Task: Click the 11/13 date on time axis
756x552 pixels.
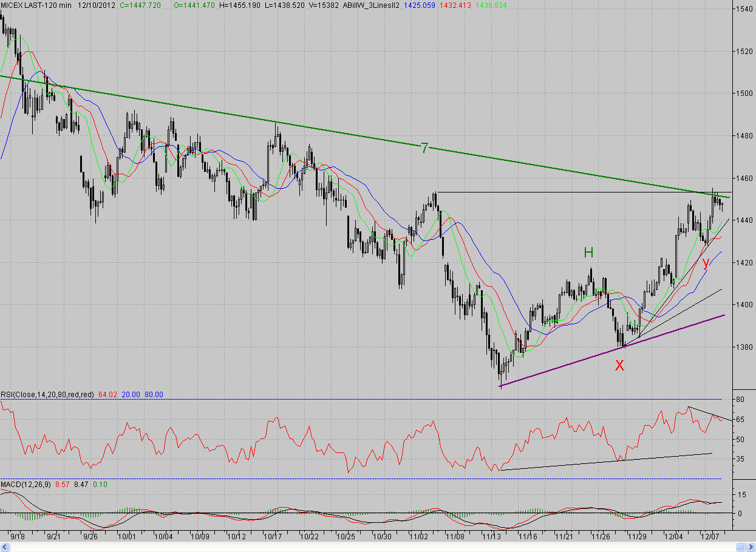Action: pyautogui.click(x=491, y=537)
